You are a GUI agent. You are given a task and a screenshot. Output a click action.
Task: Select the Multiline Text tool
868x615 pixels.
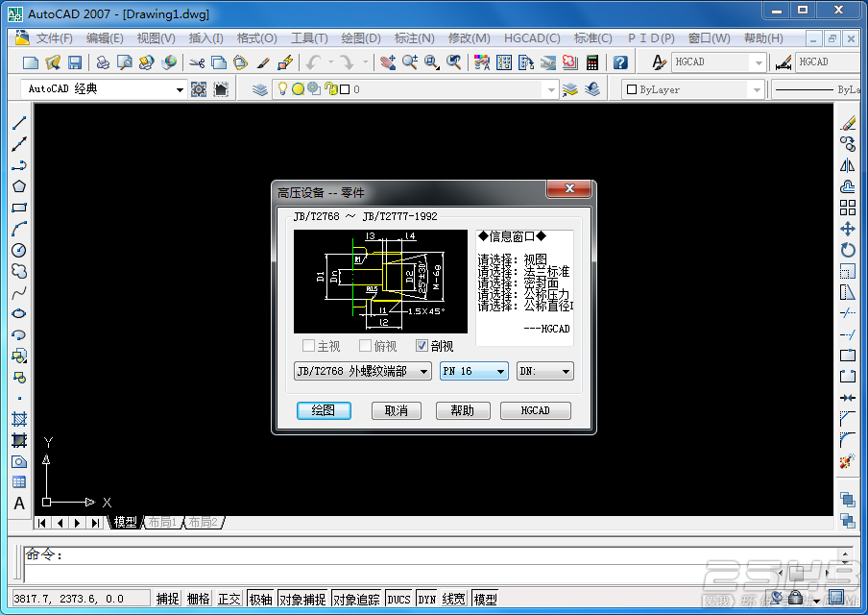(x=19, y=504)
